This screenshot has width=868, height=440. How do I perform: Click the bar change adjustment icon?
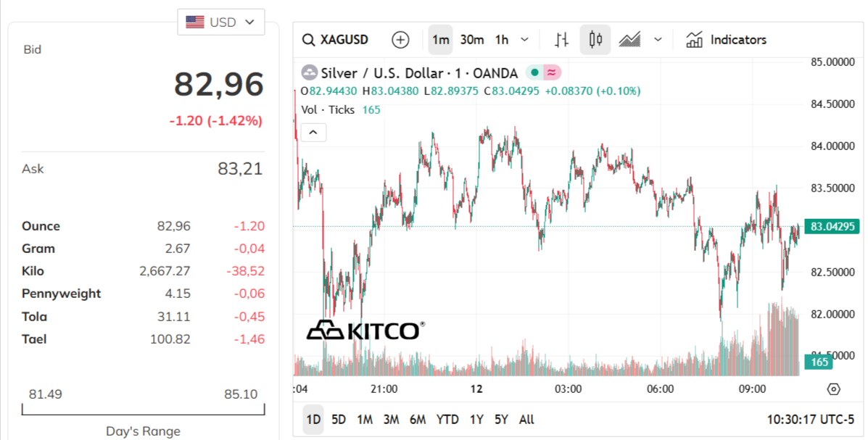pyautogui.click(x=560, y=40)
